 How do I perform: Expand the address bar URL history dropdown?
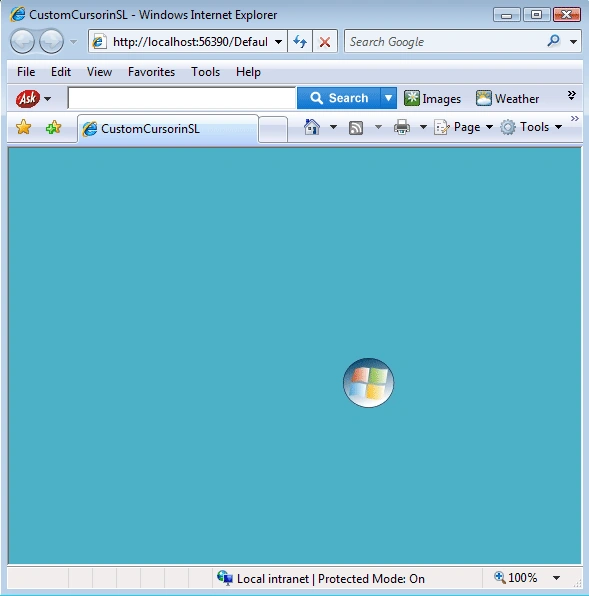pos(279,42)
